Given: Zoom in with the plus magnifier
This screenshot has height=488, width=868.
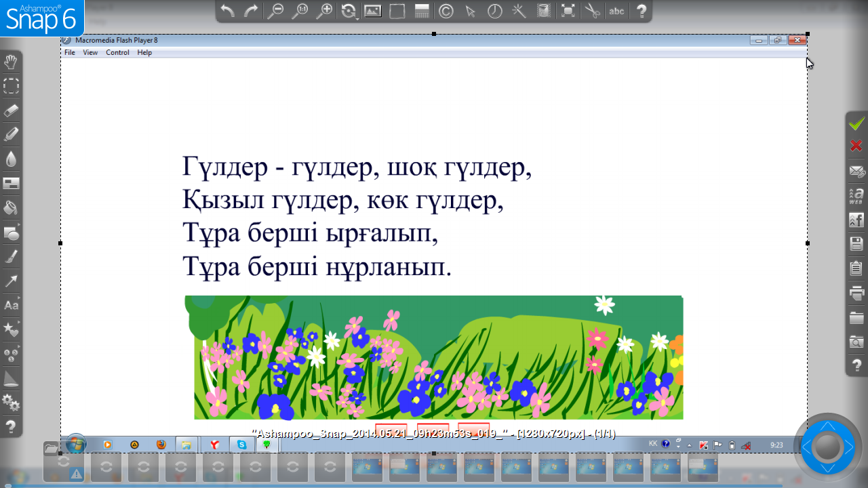Looking at the screenshot, I should pos(325,11).
